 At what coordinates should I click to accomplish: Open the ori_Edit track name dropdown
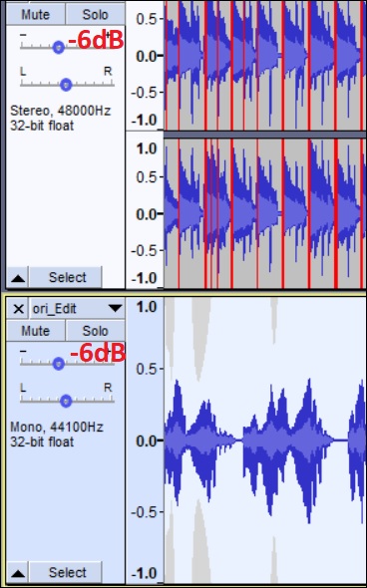(78, 309)
